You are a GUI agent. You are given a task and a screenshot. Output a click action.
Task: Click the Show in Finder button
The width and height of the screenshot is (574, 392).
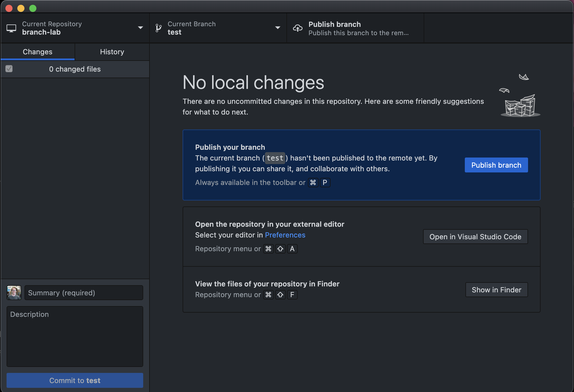tap(496, 290)
